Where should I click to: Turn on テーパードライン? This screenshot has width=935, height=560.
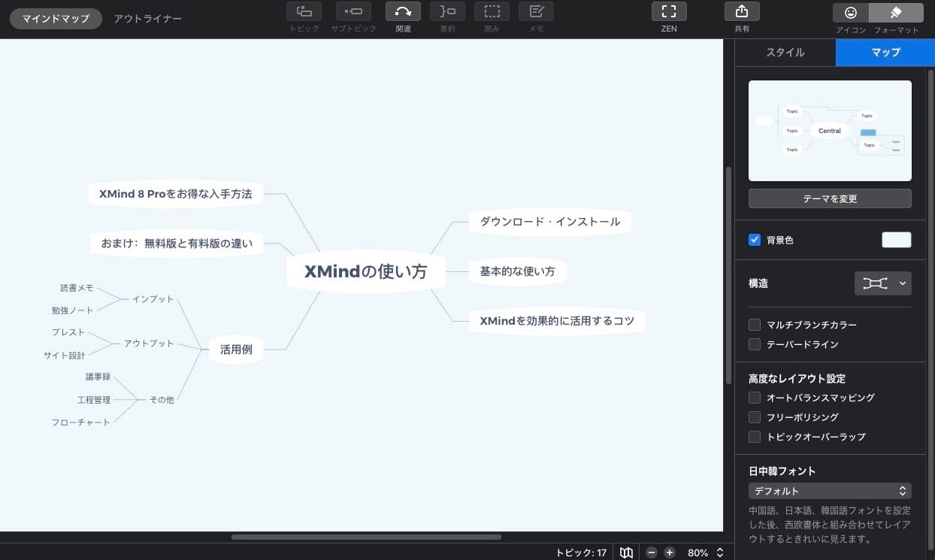[755, 344]
